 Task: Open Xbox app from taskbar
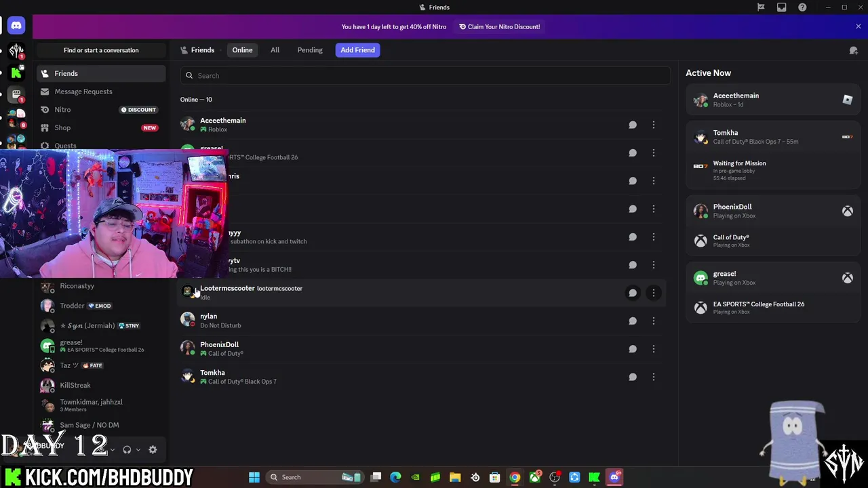pyautogui.click(x=534, y=477)
